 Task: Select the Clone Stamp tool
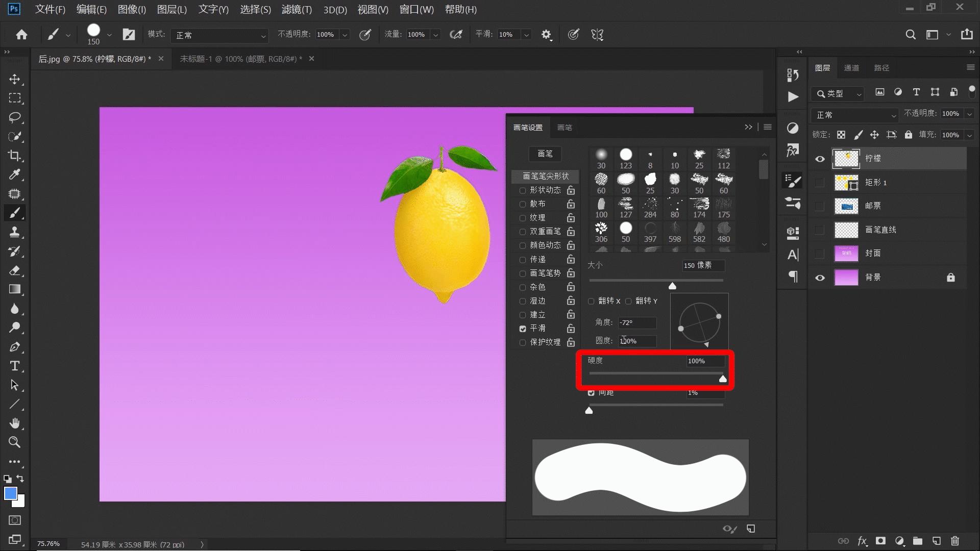14,232
